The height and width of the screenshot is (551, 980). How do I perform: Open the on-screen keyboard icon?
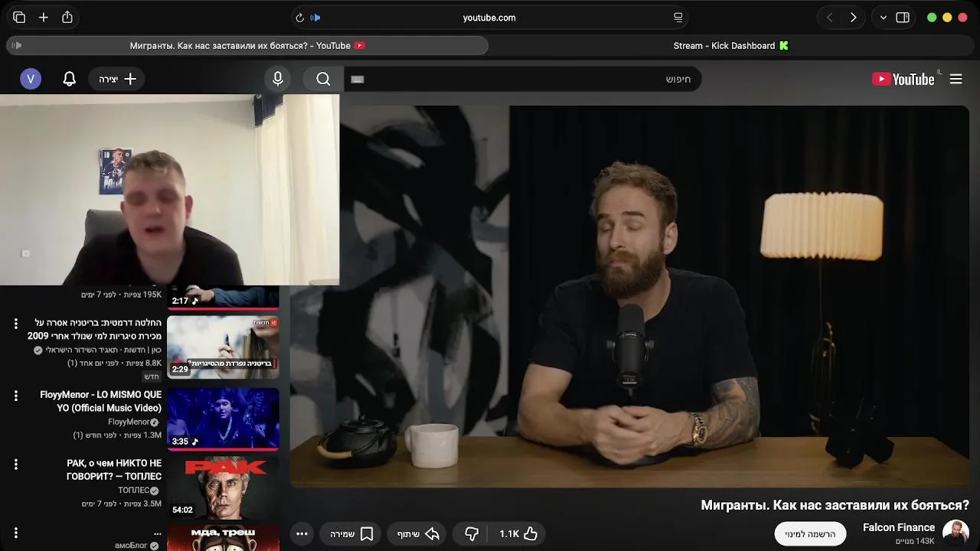[358, 79]
